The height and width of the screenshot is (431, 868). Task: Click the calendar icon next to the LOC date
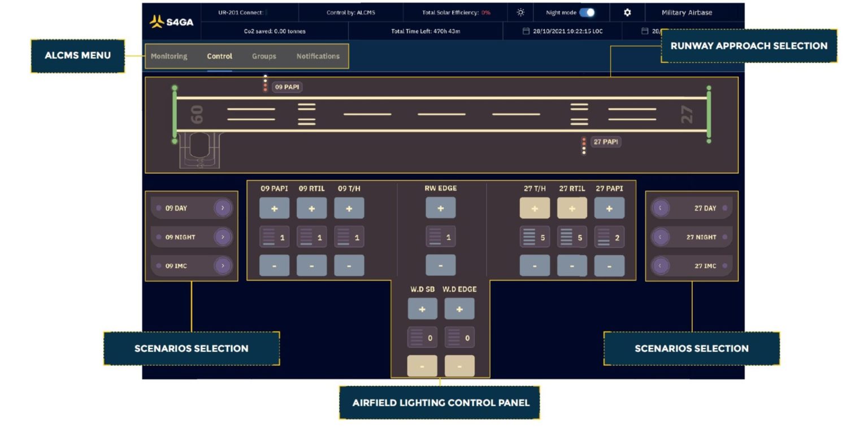tap(525, 31)
